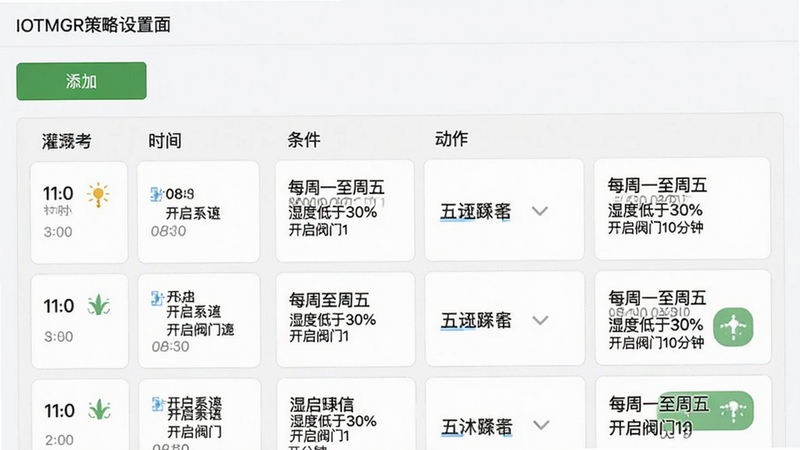Open first row condition card 每周一至周五

(x=345, y=211)
